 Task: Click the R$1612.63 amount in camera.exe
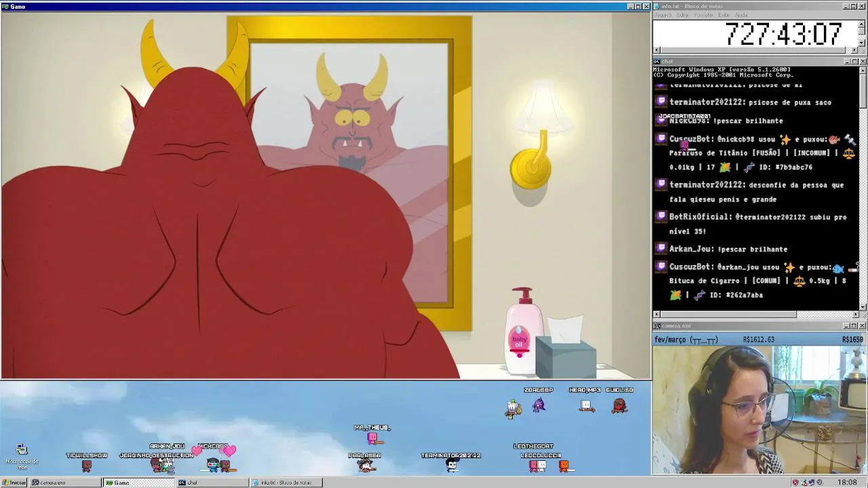click(759, 340)
